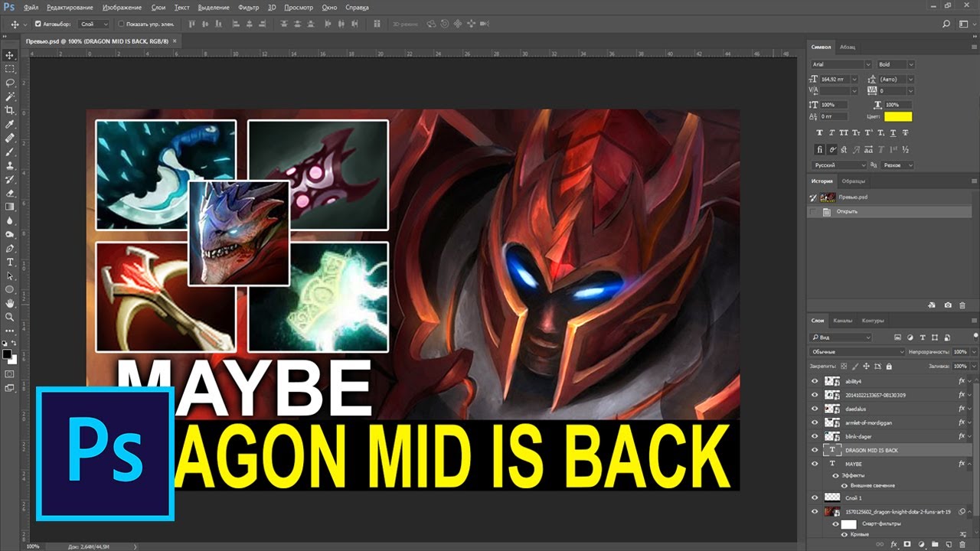Select the Hand tool
The width and height of the screenshot is (980, 551).
[10, 303]
